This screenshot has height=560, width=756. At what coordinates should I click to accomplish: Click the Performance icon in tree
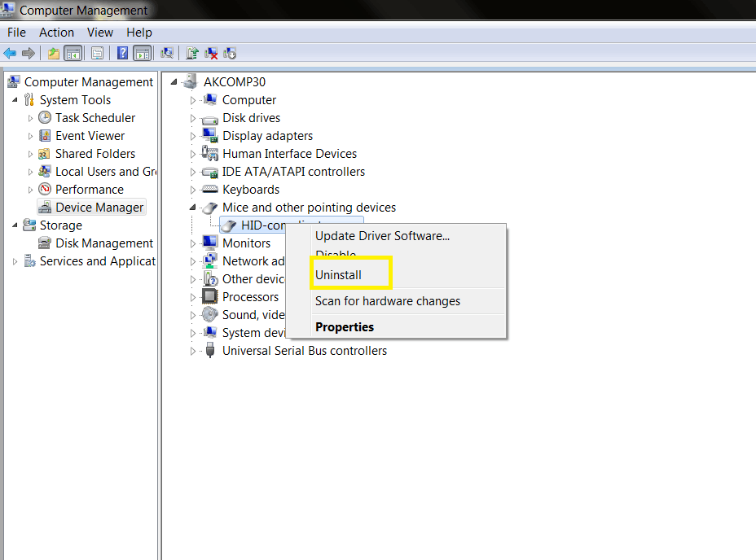(45, 189)
